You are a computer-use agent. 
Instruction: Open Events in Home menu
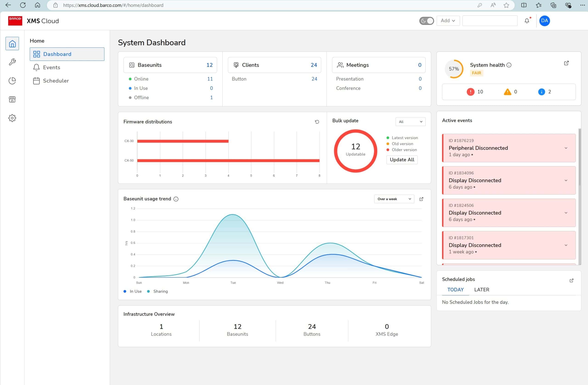[51, 67]
